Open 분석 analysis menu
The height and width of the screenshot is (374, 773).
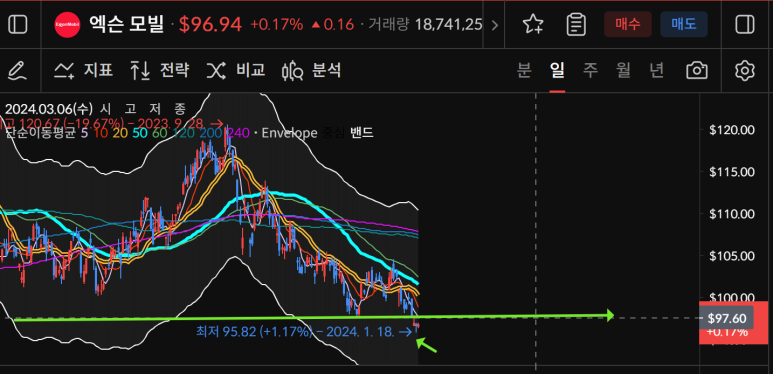(x=311, y=71)
